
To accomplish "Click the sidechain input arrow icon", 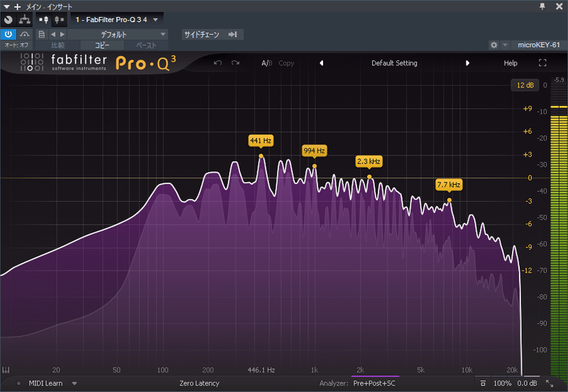I will pyautogui.click(x=233, y=34).
